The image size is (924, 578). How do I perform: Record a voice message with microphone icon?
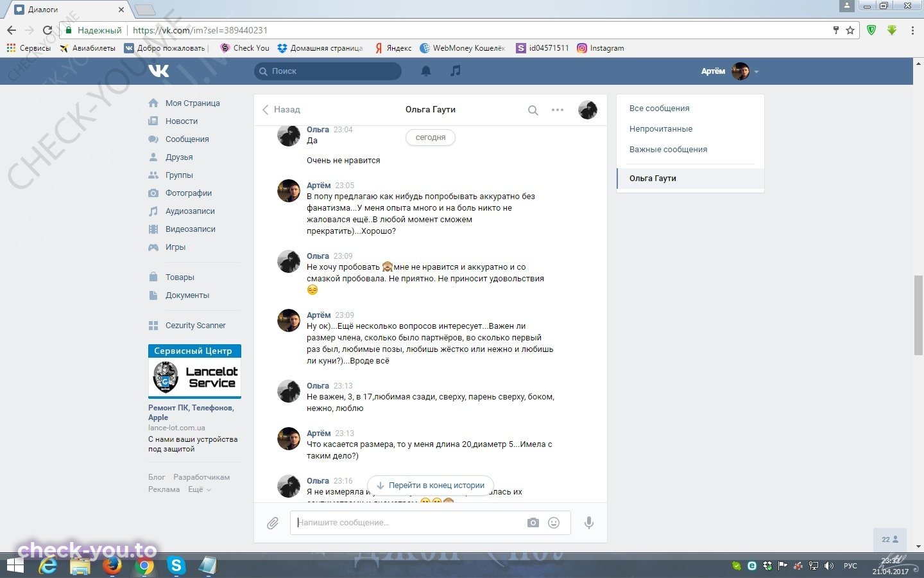click(x=588, y=523)
